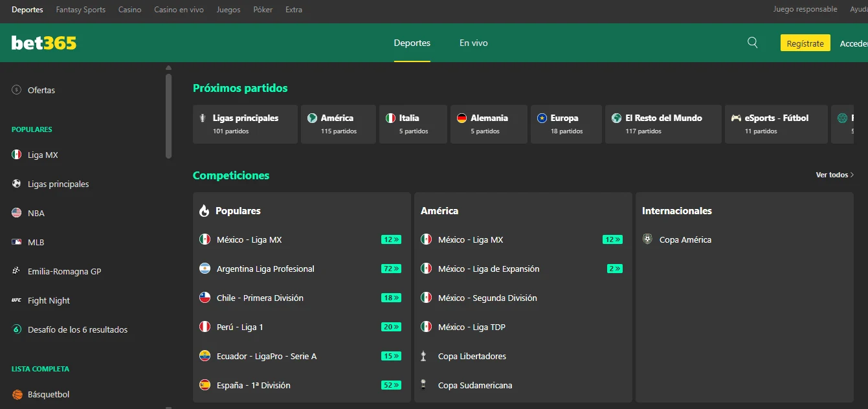Click the Germany flag on Alemania card

[462, 118]
